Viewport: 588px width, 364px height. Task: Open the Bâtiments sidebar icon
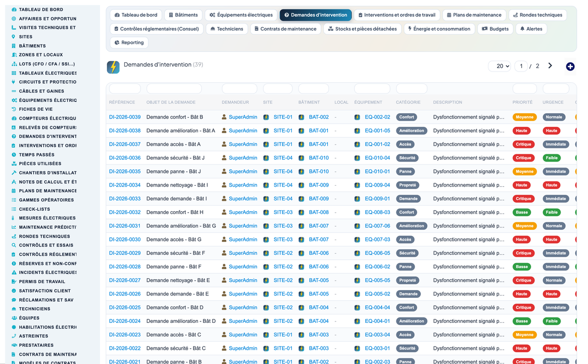14,46
